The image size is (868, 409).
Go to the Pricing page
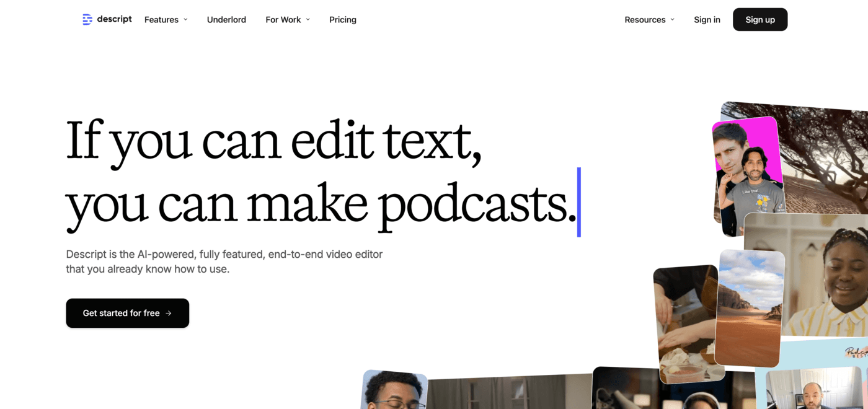pos(343,20)
